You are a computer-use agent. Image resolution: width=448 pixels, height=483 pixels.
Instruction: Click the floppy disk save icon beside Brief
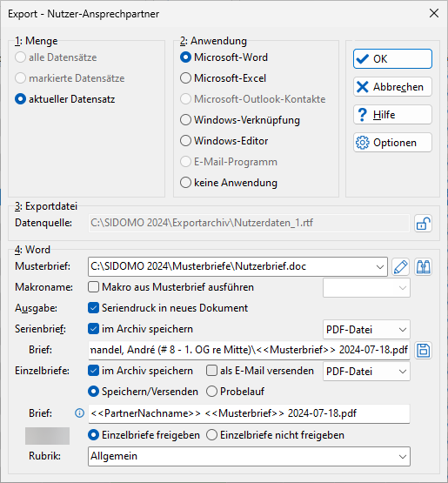coord(424,350)
